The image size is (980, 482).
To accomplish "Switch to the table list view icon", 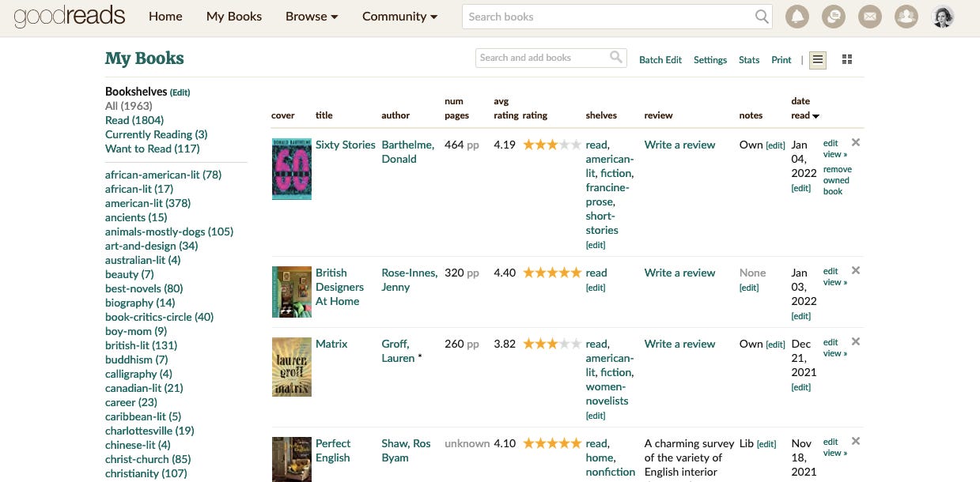I will click(818, 59).
